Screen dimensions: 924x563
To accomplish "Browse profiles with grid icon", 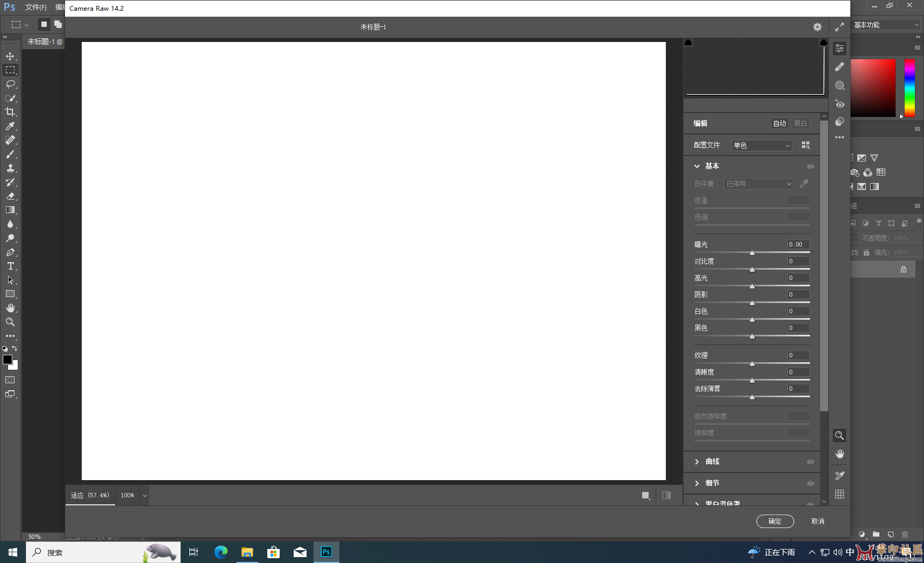I will click(806, 145).
